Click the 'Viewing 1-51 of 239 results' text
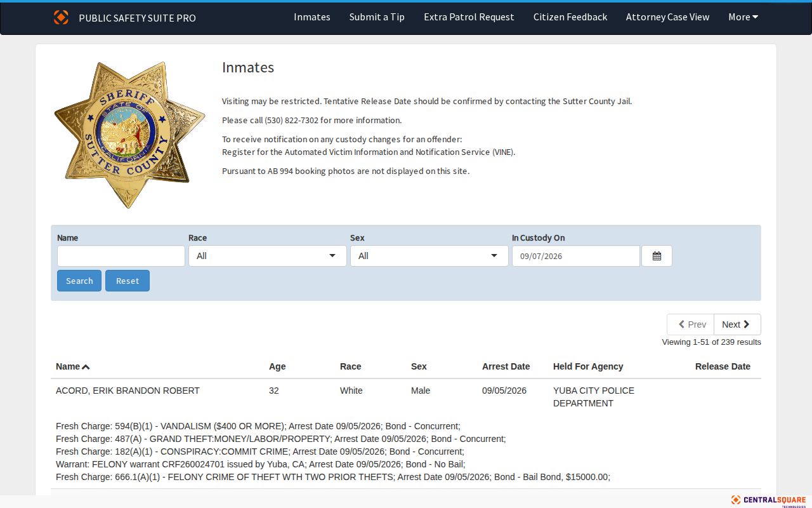The height and width of the screenshot is (508, 812). coord(711,342)
